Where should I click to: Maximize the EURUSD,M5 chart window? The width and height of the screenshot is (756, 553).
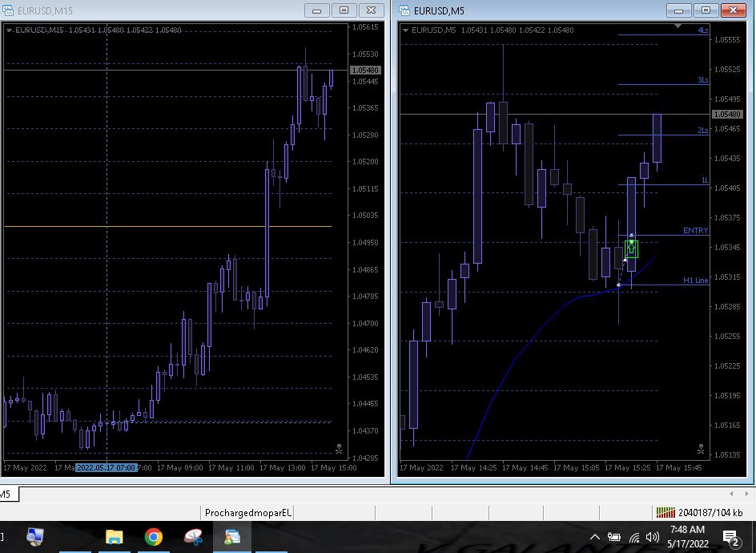pos(706,10)
